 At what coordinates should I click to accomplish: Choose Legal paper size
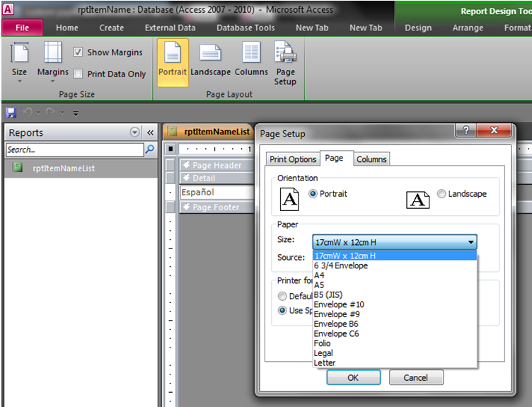(x=395, y=353)
